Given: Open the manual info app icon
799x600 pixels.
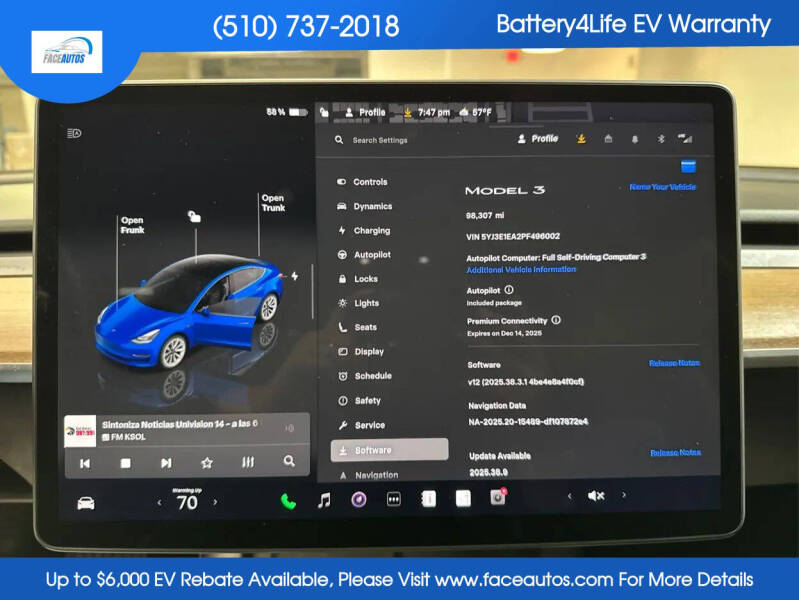Looking at the screenshot, I should click(429, 499).
